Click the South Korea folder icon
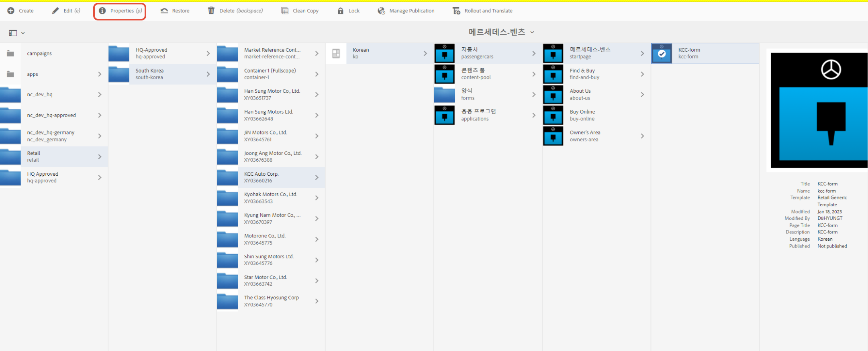Screen dimensions: 868x351 point(119,74)
